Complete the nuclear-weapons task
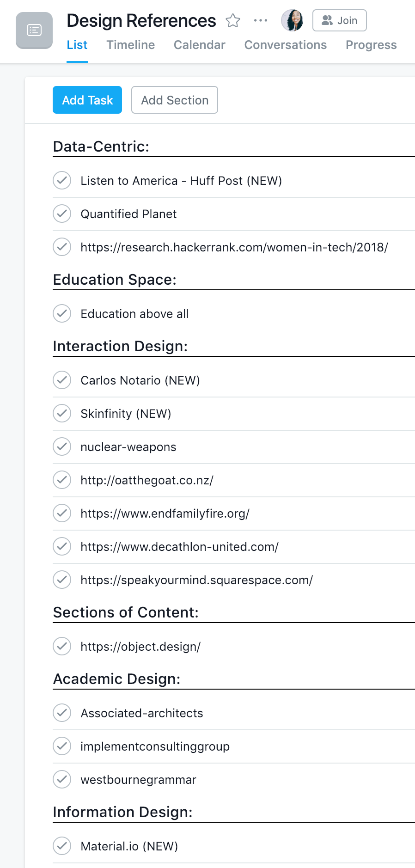The image size is (415, 868). coord(62,447)
